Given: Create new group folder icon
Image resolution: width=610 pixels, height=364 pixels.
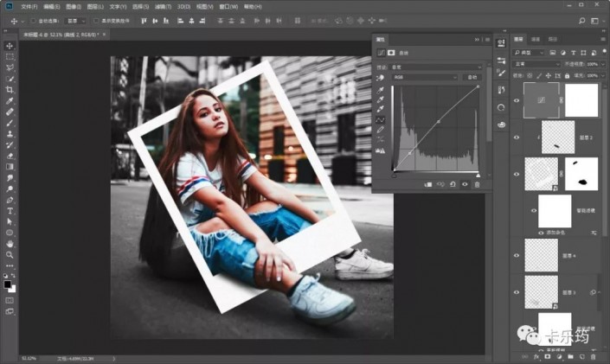Looking at the screenshot, I should click(570, 356).
